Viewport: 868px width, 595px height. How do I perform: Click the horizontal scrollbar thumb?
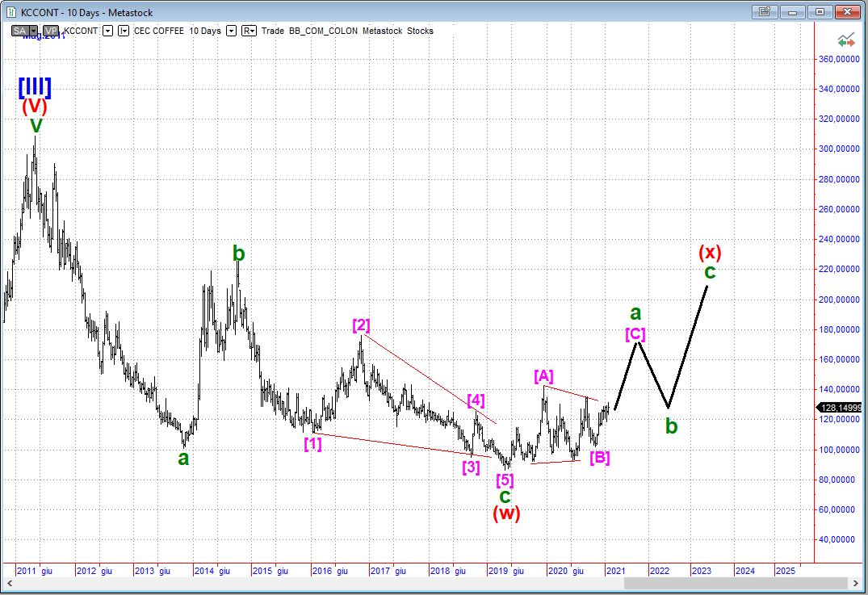736,583
